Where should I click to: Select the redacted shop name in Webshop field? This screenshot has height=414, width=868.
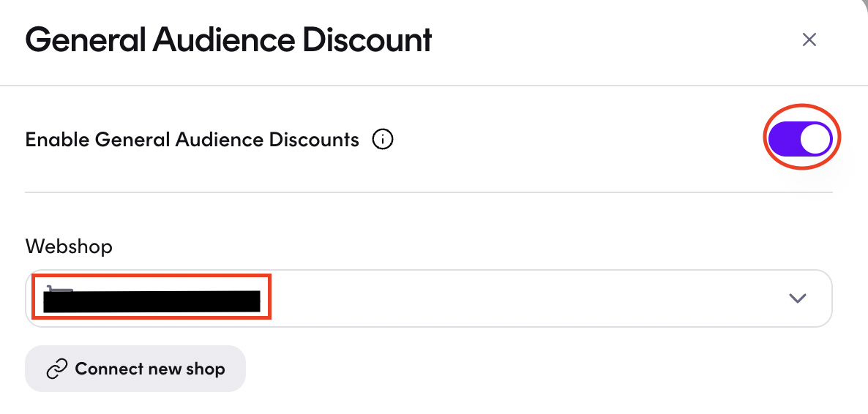point(151,301)
